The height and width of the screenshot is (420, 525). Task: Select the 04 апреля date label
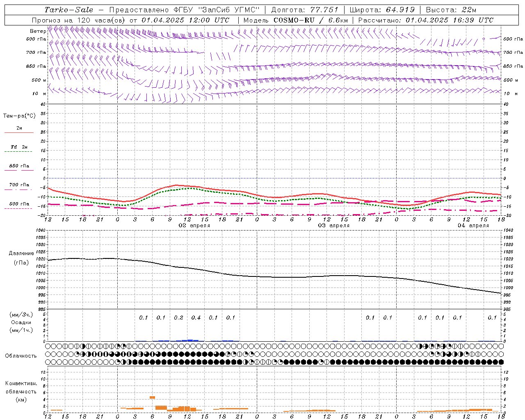[x=473, y=226]
